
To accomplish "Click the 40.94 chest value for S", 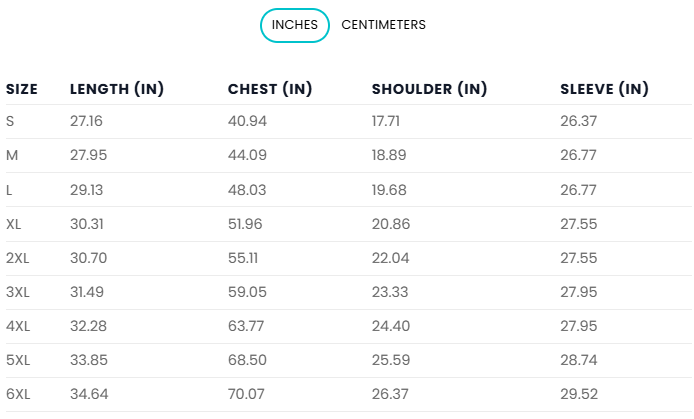I will [x=247, y=121].
